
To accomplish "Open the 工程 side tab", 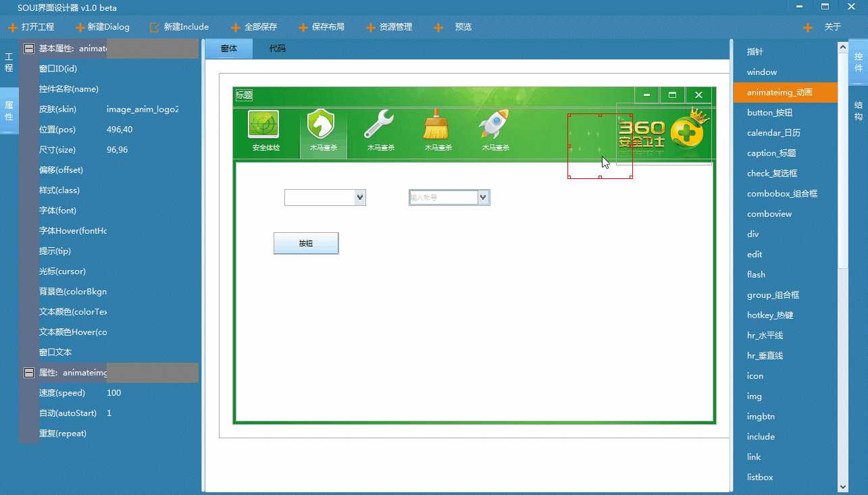I will (x=9, y=63).
